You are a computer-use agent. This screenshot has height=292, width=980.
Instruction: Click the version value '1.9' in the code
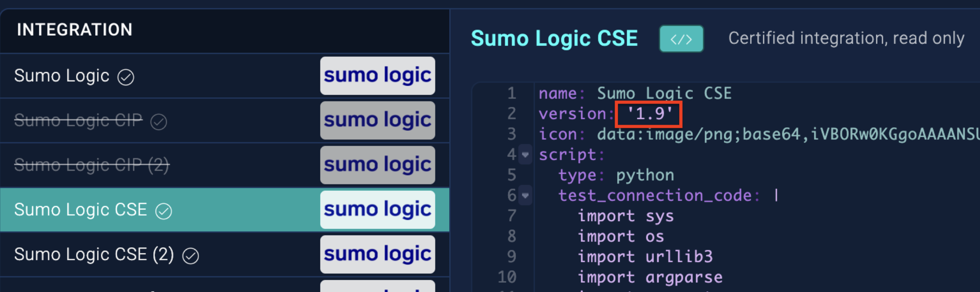(649, 114)
